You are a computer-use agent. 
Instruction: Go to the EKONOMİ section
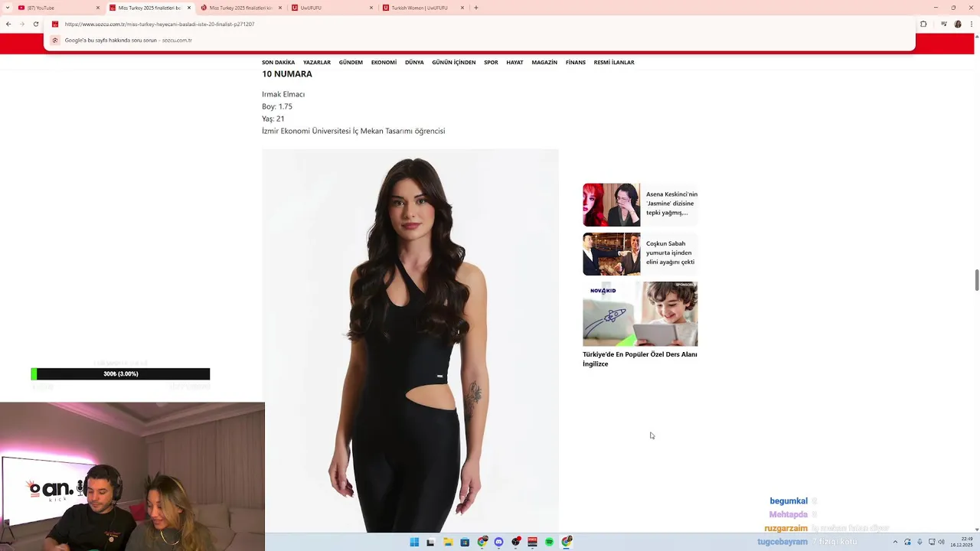(x=384, y=62)
